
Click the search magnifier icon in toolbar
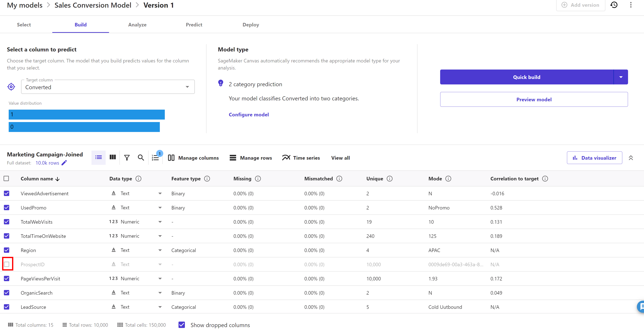[141, 158]
